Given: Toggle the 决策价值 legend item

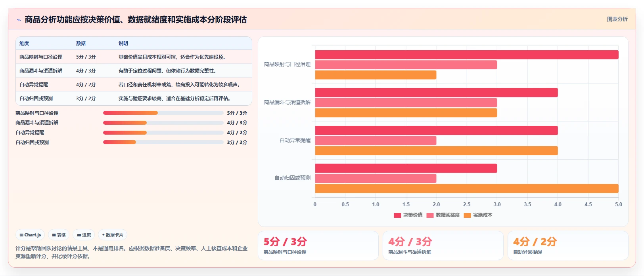Looking at the screenshot, I should (408, 215).
